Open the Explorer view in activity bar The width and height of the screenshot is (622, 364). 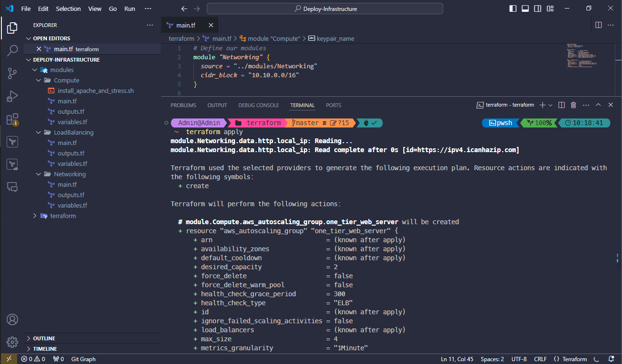click(x=12, y=28)
